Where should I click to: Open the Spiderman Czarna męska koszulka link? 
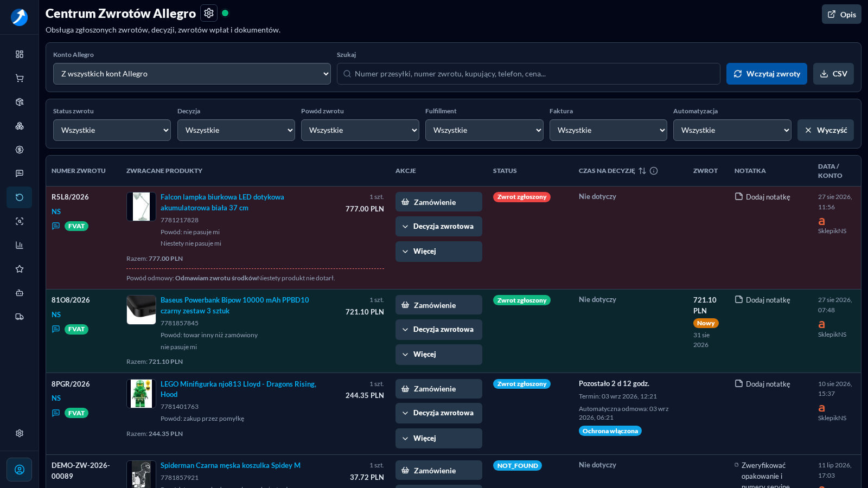231,465
